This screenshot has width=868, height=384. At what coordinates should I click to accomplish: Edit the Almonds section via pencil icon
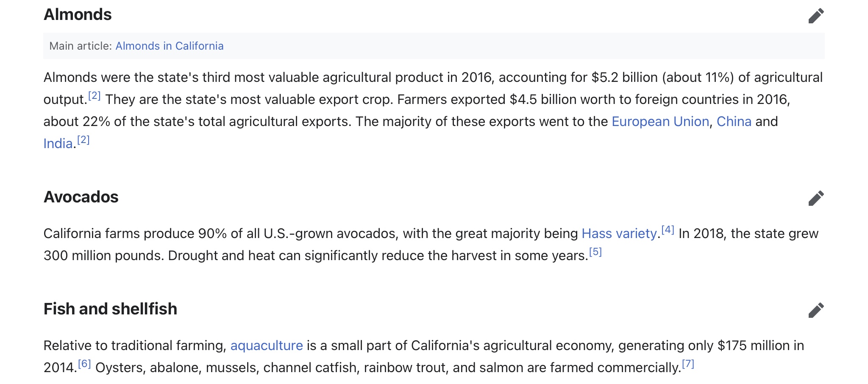point(816,16)
